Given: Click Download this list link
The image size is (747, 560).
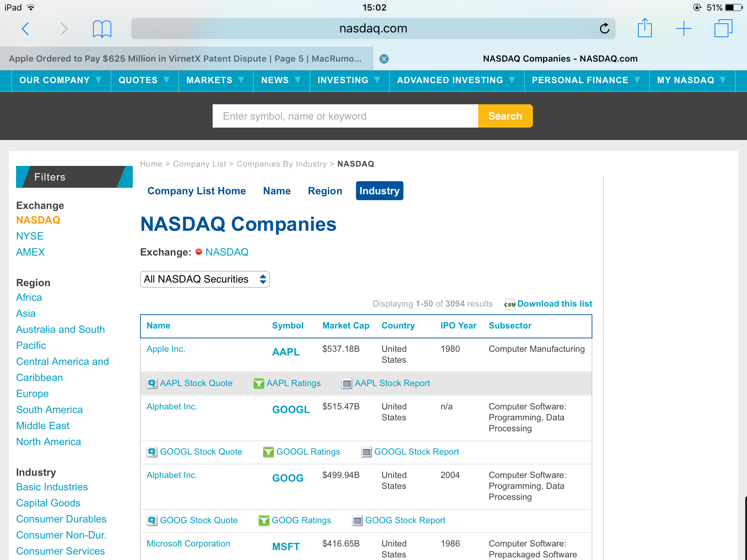Looking at the screenshot, I should (554, 304).
